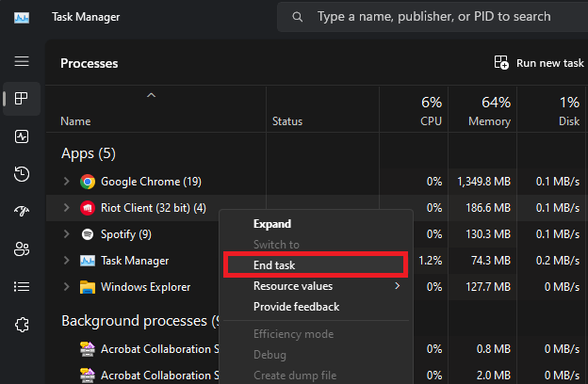Click the Run new task icon
This screenshot has height=384, width=588.
(x=501, y=62)
